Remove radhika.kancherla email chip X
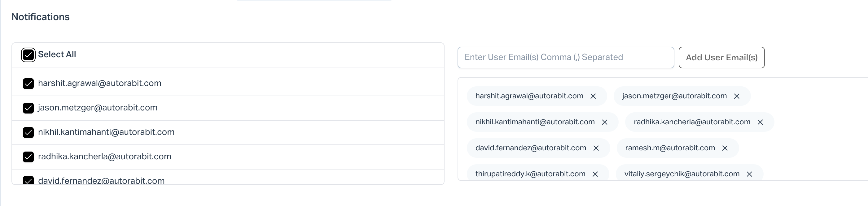The height and width of the screenshot is (206, 868). pos(760,122)
